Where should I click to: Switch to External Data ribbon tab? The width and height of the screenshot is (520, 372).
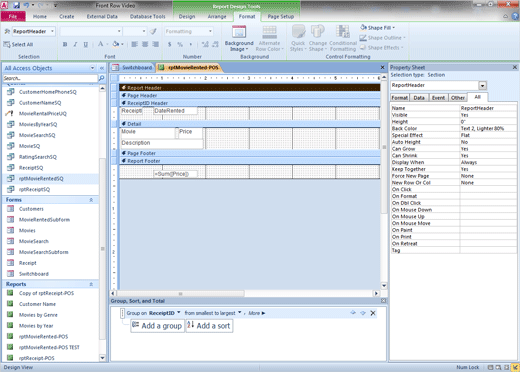pos(102,16)
